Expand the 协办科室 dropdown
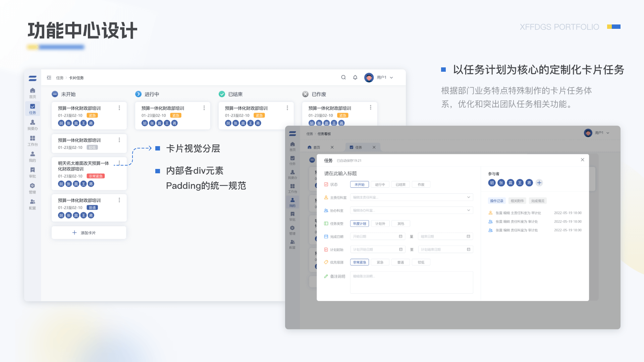Image resolution: width=644 pixels, height=362 pixels. [412, 210]
